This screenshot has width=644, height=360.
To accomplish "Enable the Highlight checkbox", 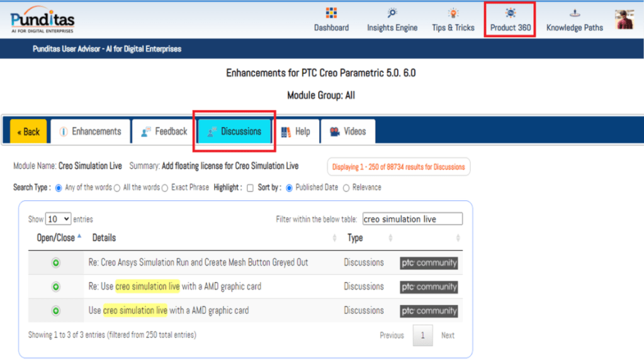I will click(250, 188).
